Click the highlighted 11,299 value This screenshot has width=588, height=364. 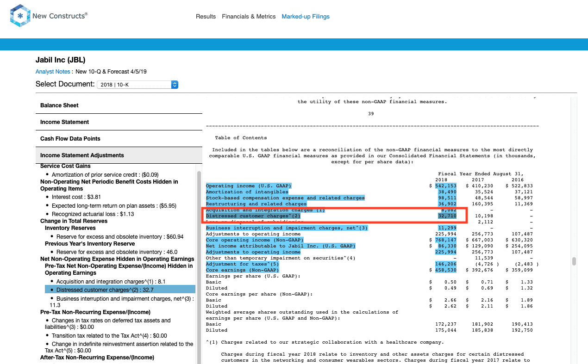coord(447,228)
